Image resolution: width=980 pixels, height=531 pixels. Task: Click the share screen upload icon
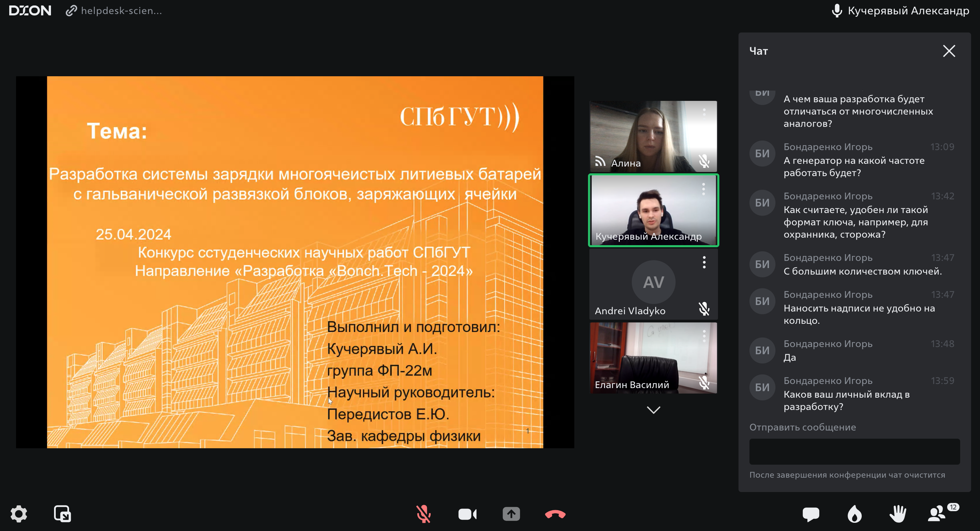pyautogui.click(x=511, y=514)
